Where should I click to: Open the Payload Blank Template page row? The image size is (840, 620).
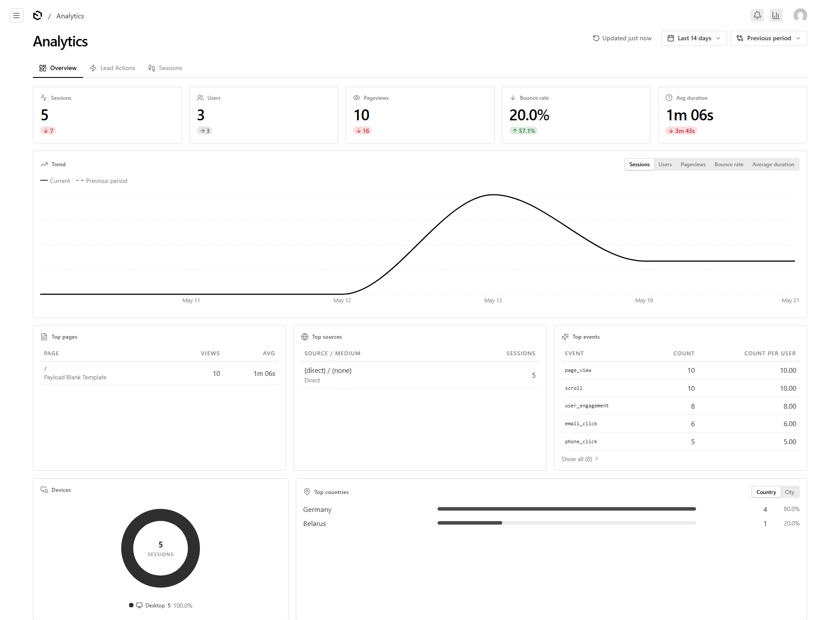159,373
